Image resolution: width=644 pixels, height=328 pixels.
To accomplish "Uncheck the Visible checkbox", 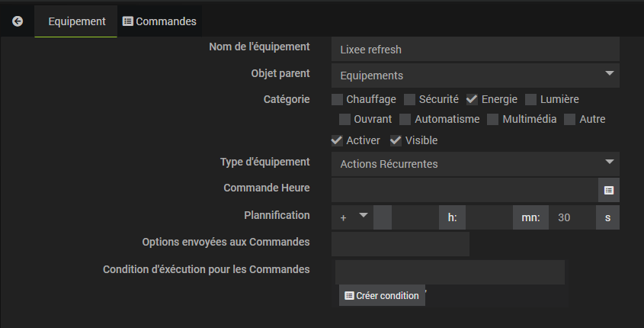I will click(396, 140).
